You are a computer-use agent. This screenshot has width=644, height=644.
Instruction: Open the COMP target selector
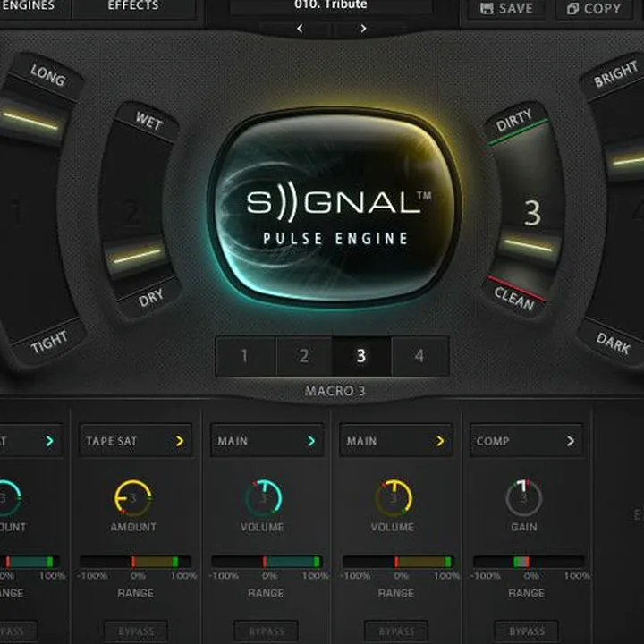[x=527, y=441]
